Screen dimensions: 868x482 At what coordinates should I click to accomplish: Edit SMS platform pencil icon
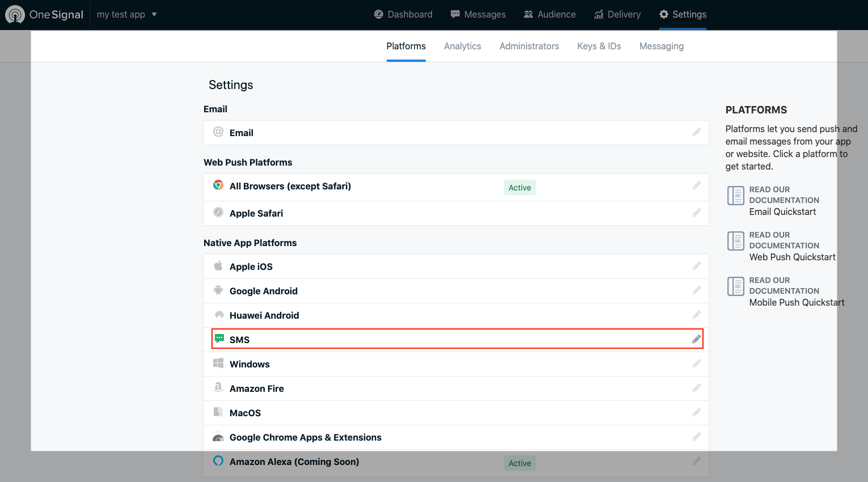pyautogui.click(x=696, y=339)
